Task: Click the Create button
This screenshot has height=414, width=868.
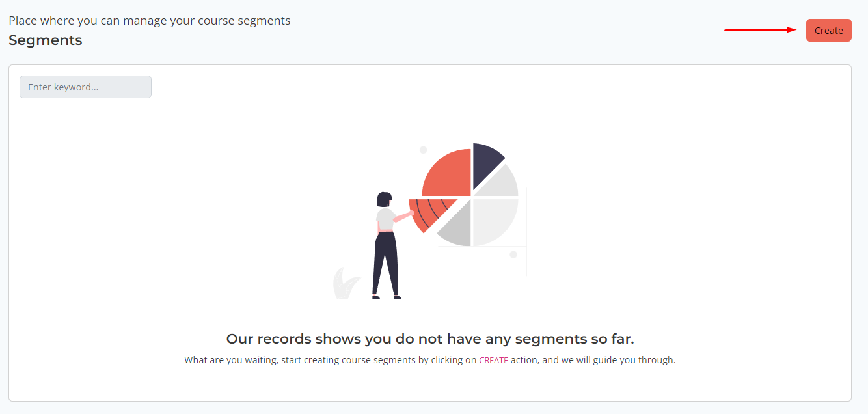Action: pos(828,30)
